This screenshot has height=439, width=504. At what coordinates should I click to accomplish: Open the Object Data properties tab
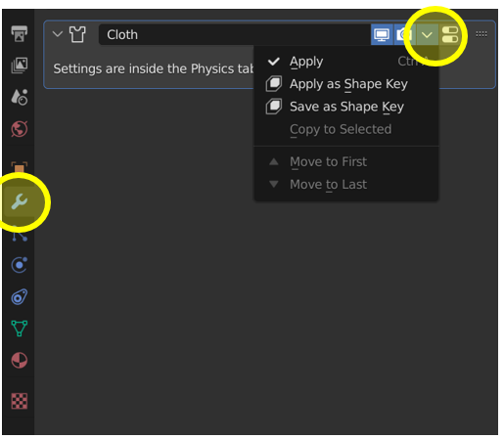20,329
